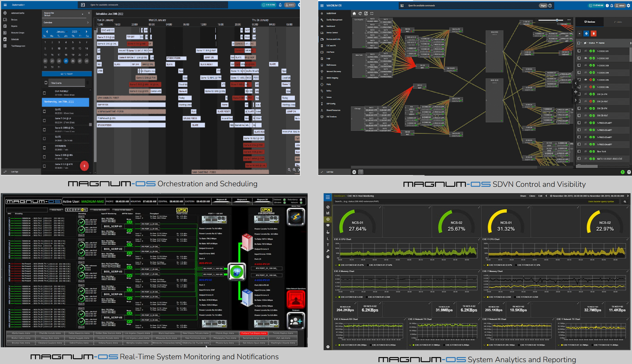Open Scheduler calendar icon in Automation sidebar
Viewport: 632px width, 364px height.
click(5, 39)
